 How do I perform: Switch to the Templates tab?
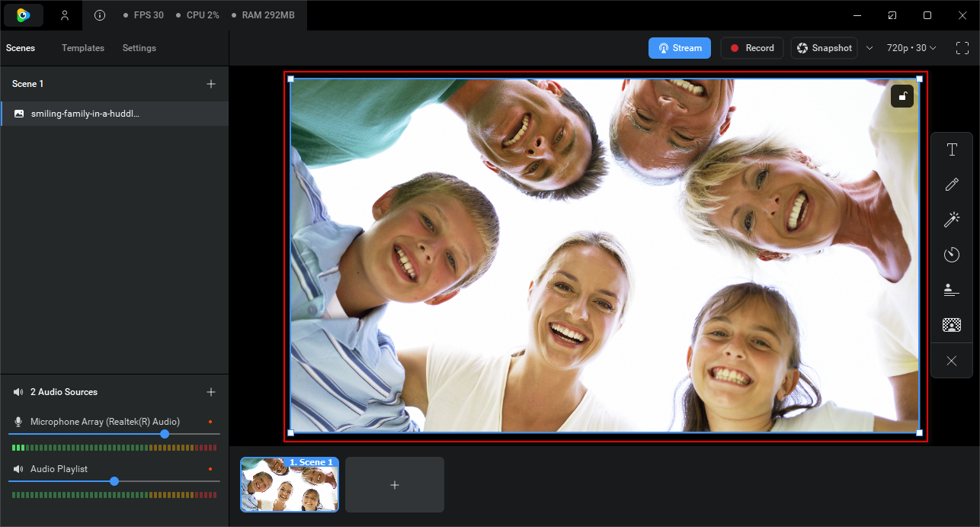point(83,48)
